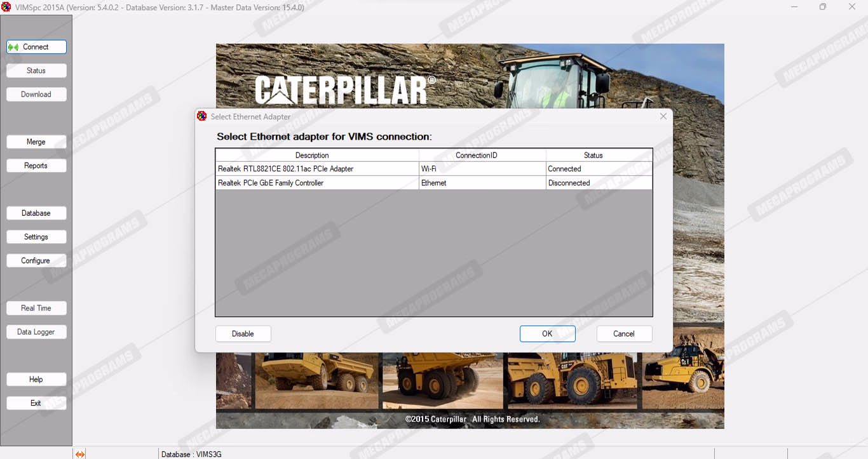Select the Realtek RTL8821CE 802.11ac PCIe Adapter row
Viewport: 868px width, 459px height.
pos(434,169)
